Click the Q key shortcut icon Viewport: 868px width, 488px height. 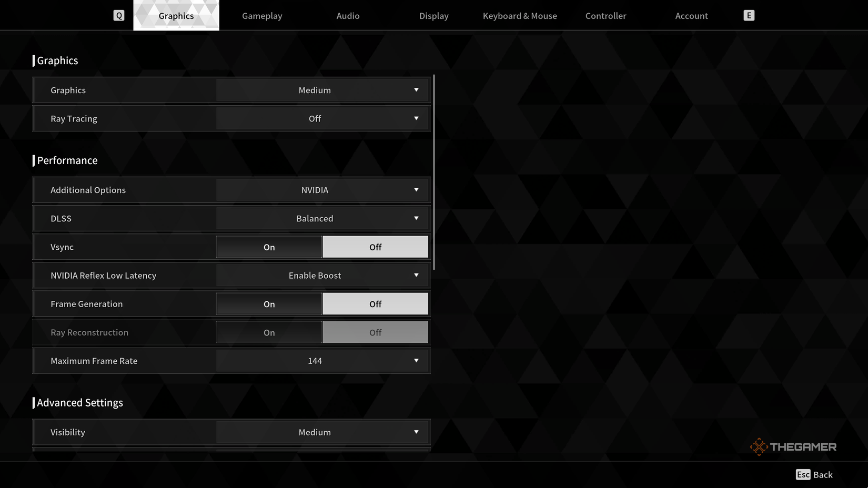[x=119, y=15]
